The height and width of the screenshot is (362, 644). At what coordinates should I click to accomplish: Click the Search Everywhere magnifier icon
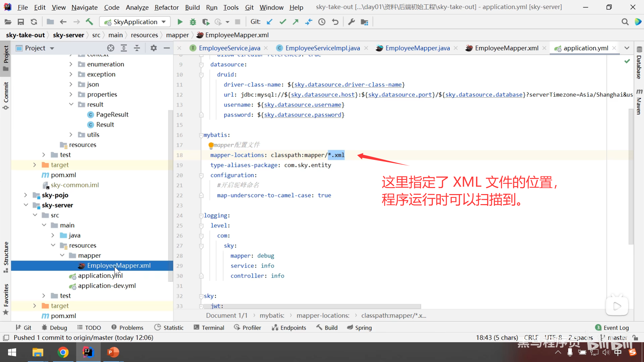[625, 22]
